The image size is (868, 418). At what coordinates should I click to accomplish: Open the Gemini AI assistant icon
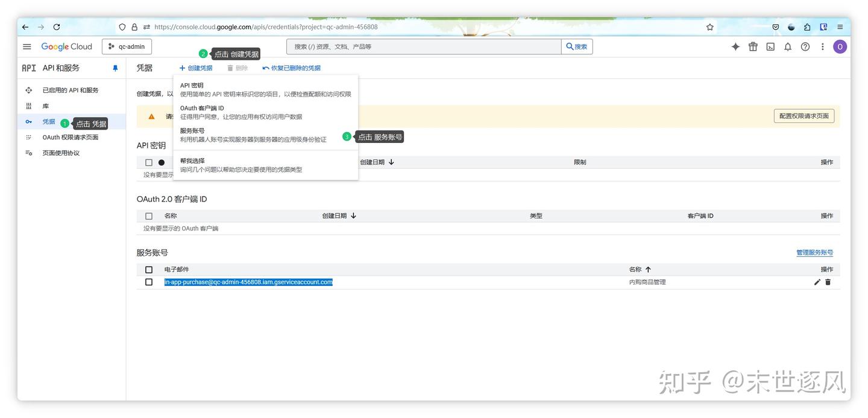pos(735,46)
